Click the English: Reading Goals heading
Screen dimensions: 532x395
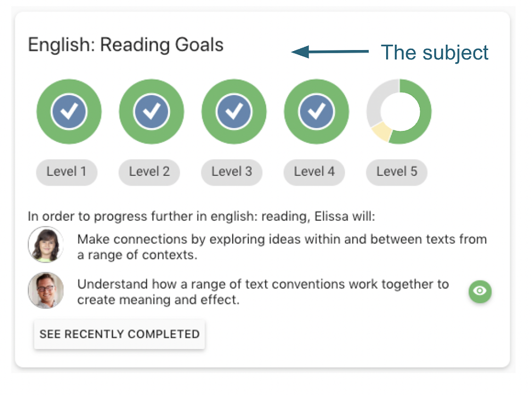tap(126, 45)
